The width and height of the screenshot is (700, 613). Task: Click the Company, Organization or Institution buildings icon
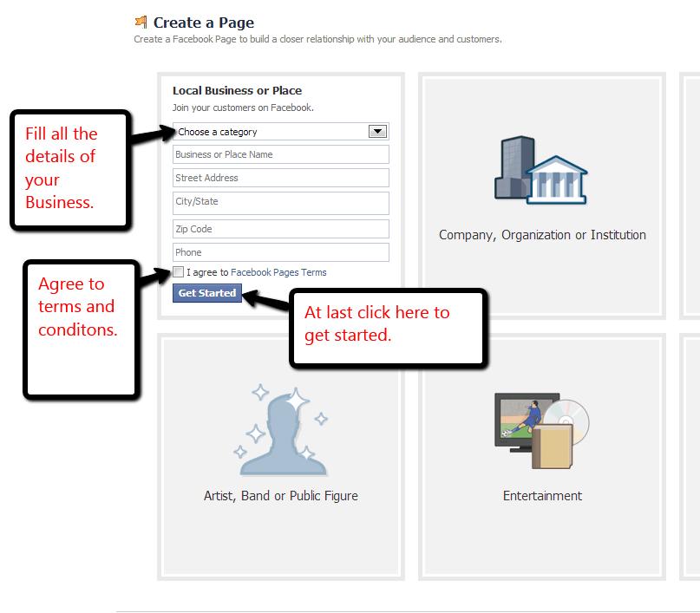point(541,171)
